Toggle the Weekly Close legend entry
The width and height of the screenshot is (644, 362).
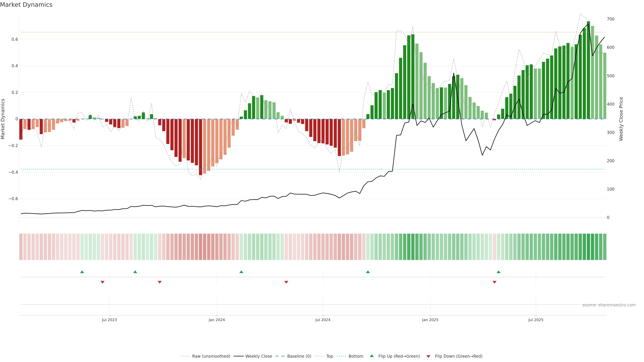258,356
